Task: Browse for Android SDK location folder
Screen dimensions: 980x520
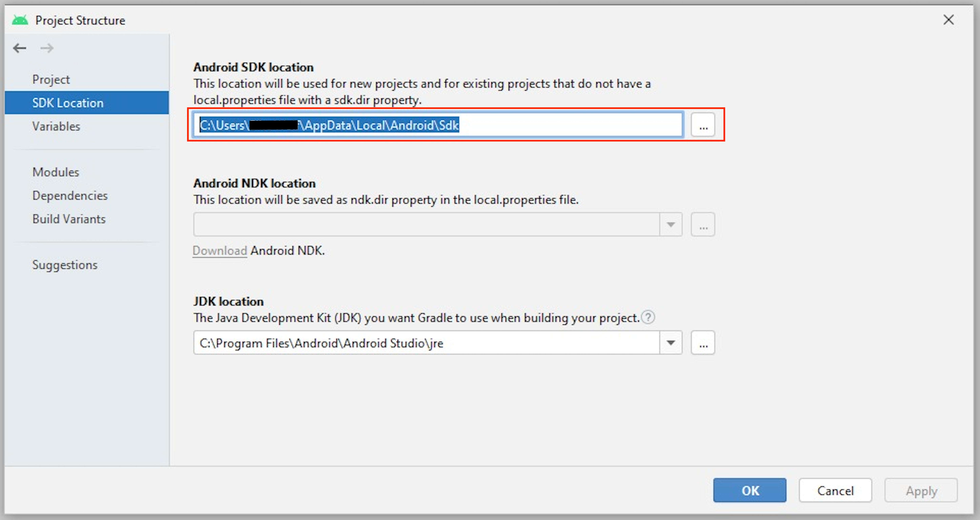Action: pyautogui.click(x=703, y=125)
